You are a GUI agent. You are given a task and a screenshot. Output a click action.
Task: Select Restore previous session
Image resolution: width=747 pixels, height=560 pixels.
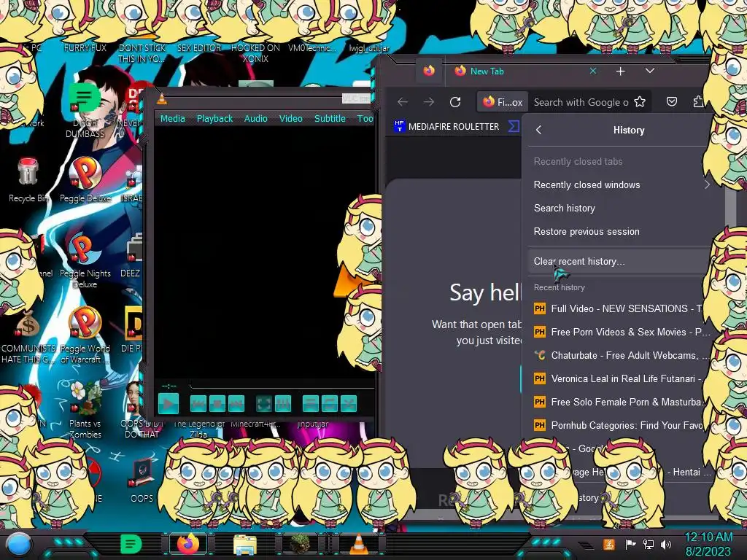[x=620, y=231]
